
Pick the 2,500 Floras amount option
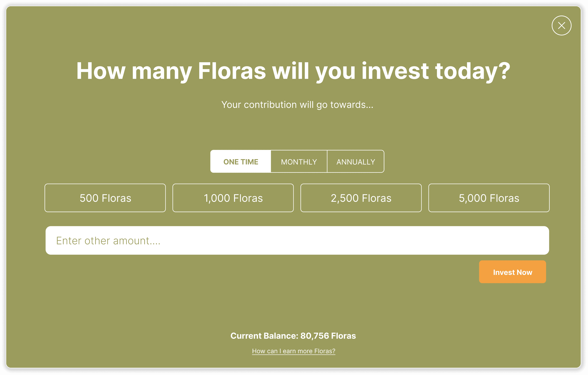click(x=361, y=198)
